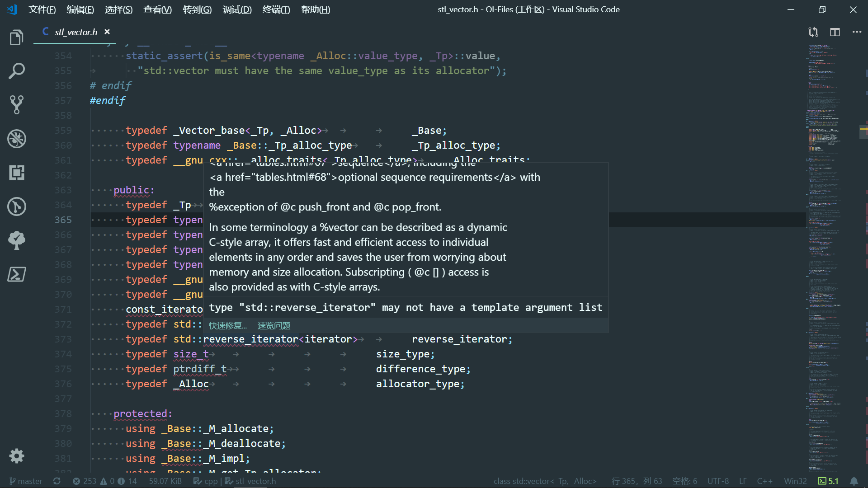
Task: Open notifications via the status bar bell
Action: (x=854, y=481)
